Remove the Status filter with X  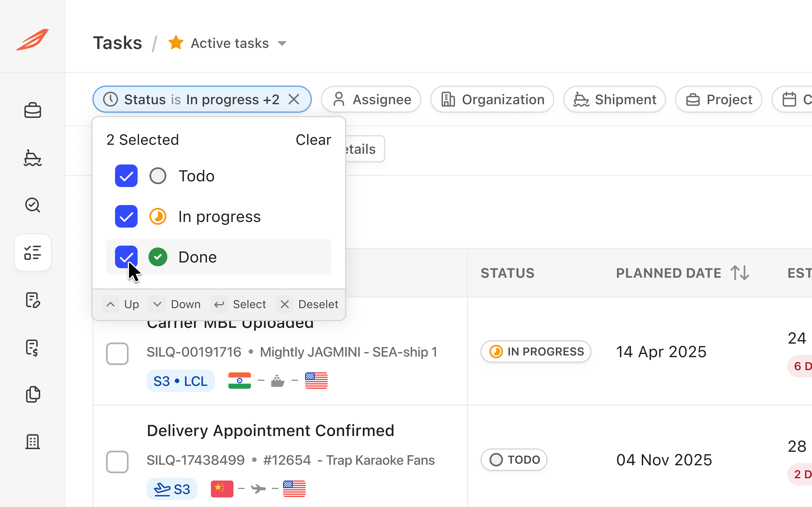[294, 99]
